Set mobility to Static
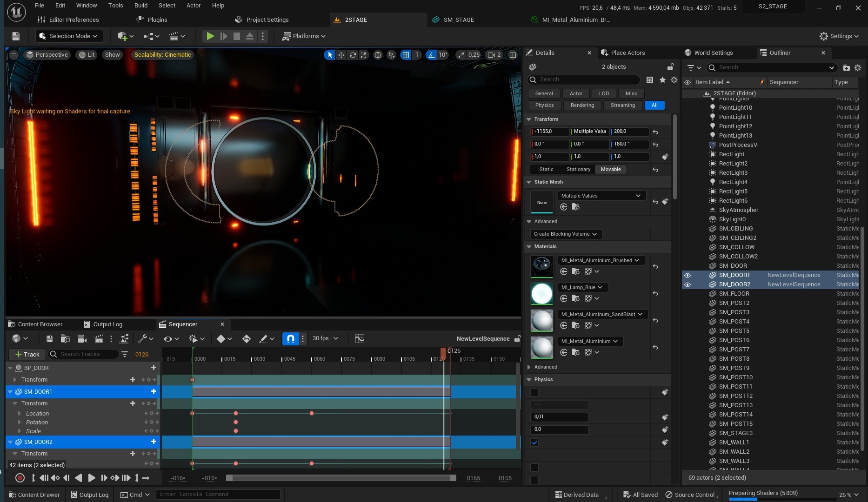The width and height of the screenshot is (868, 502). coord(546,170)
